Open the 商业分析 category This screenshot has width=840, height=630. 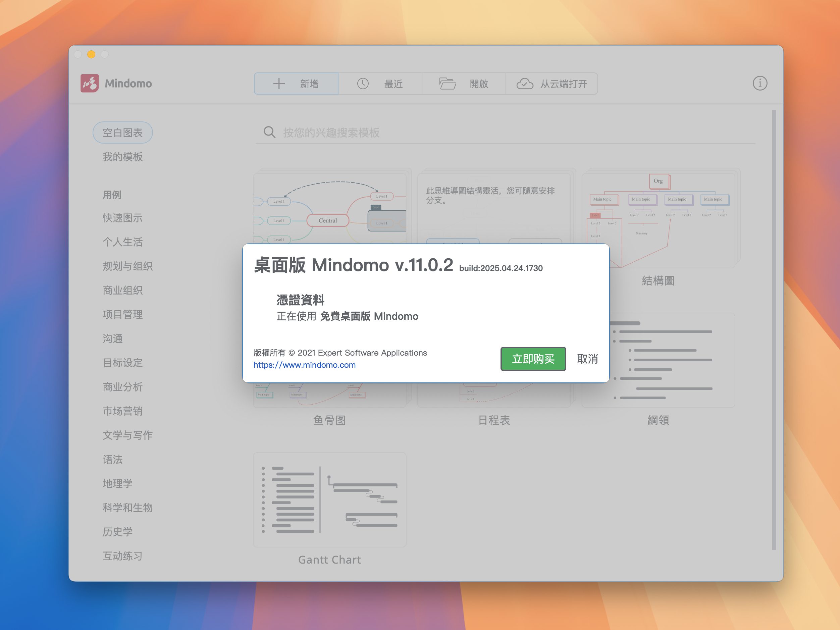coord(122,387)
